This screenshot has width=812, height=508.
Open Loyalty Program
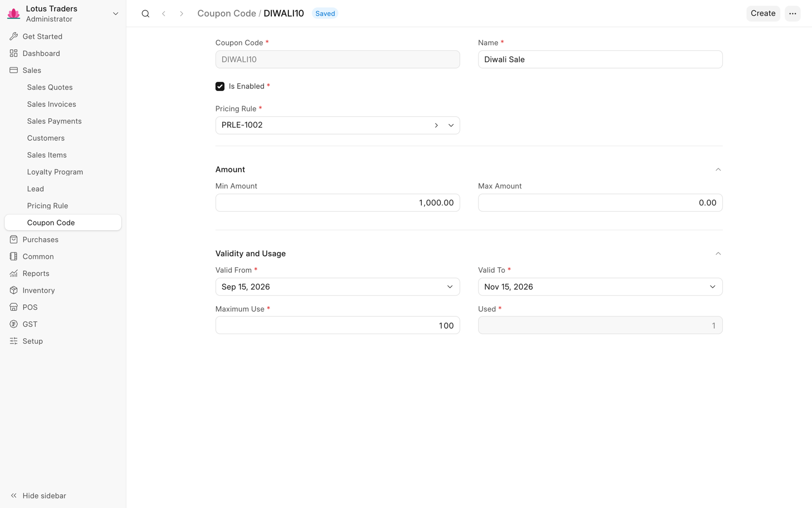click(63, 172)
